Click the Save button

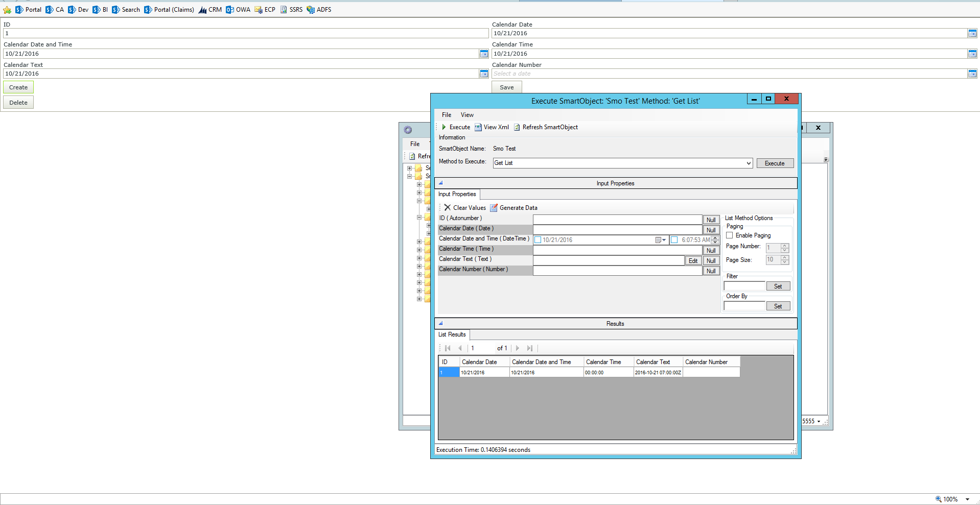[x=507, y=87]
